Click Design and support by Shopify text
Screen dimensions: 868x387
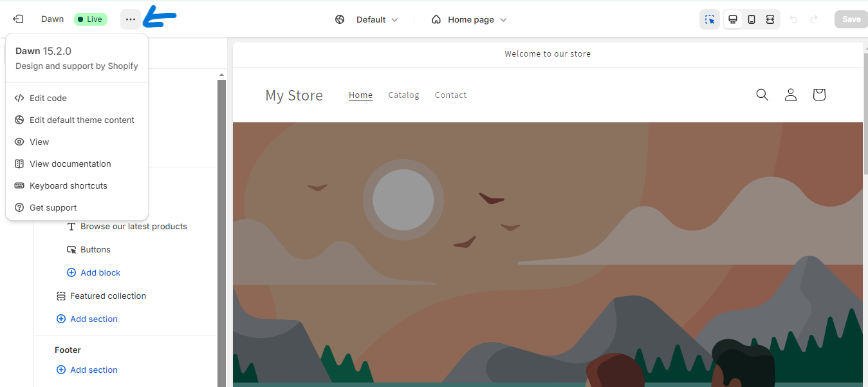tap(77, 66)
